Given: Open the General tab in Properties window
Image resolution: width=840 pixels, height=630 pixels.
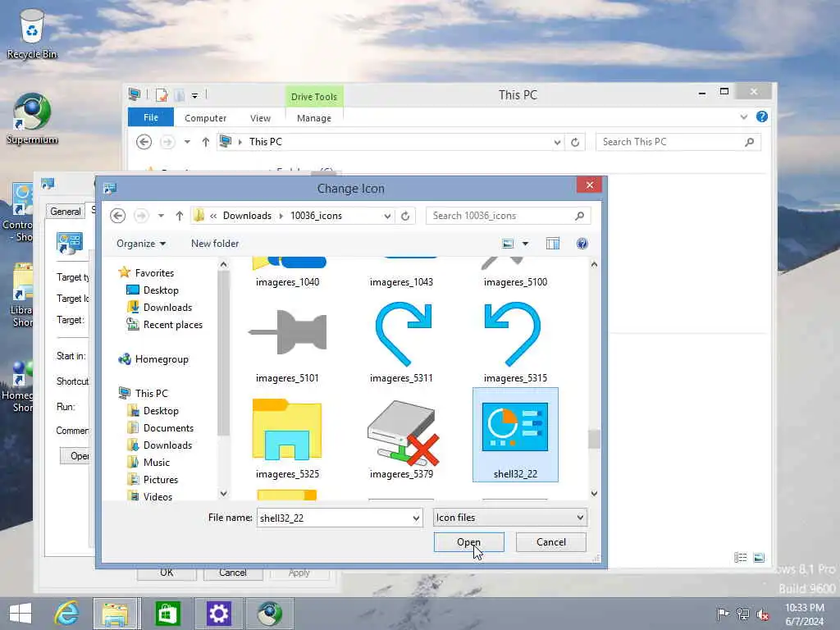Looking at the screenshot, I should click(66, 211).
